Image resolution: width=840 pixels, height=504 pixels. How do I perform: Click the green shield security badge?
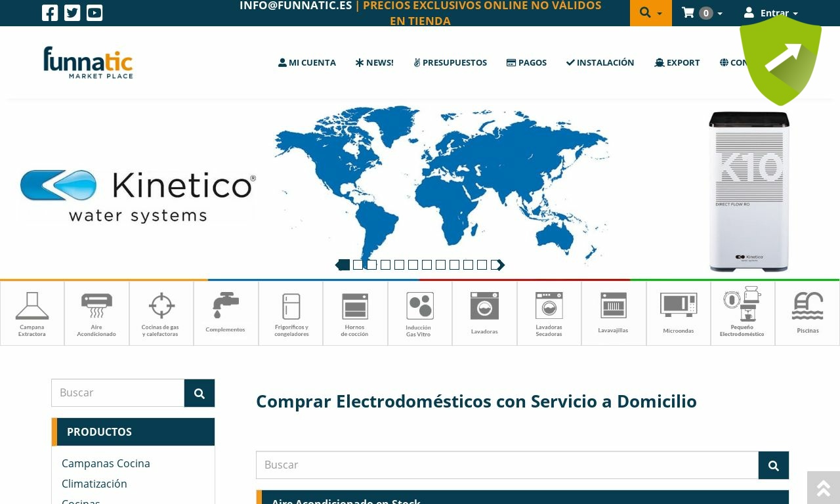click(x=780, y=60)
